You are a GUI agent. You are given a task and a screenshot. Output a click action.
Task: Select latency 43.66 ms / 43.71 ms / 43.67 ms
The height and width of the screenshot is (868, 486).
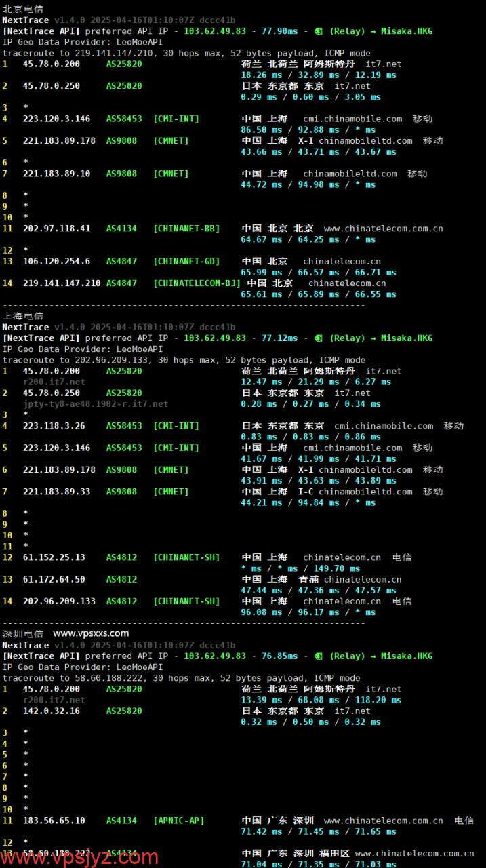pyautogui.click(x=319, y=152)
